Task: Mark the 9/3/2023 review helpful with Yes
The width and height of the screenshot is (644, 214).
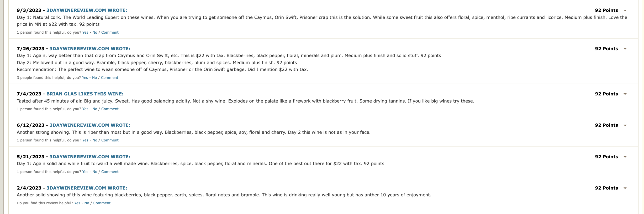Action: click(85, 32)
